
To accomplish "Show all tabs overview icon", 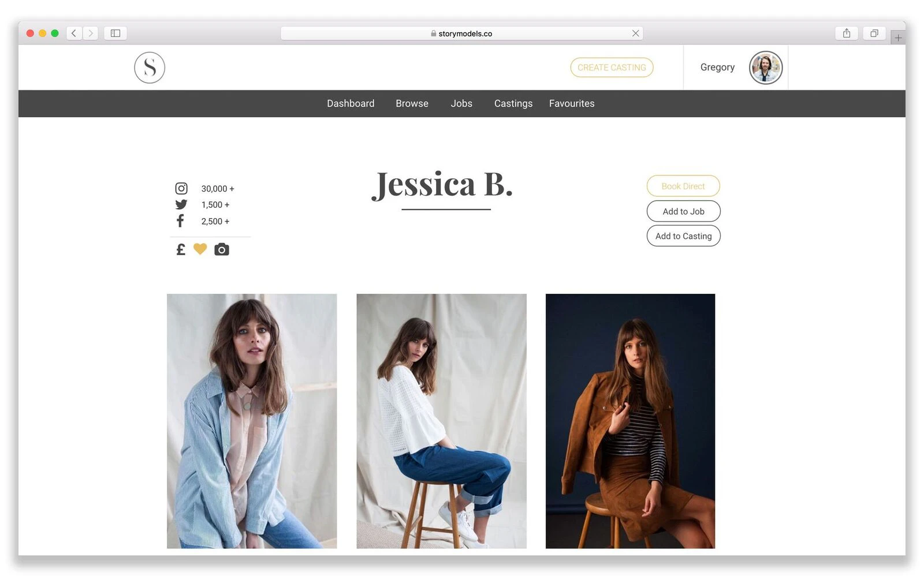I will 874,33.
